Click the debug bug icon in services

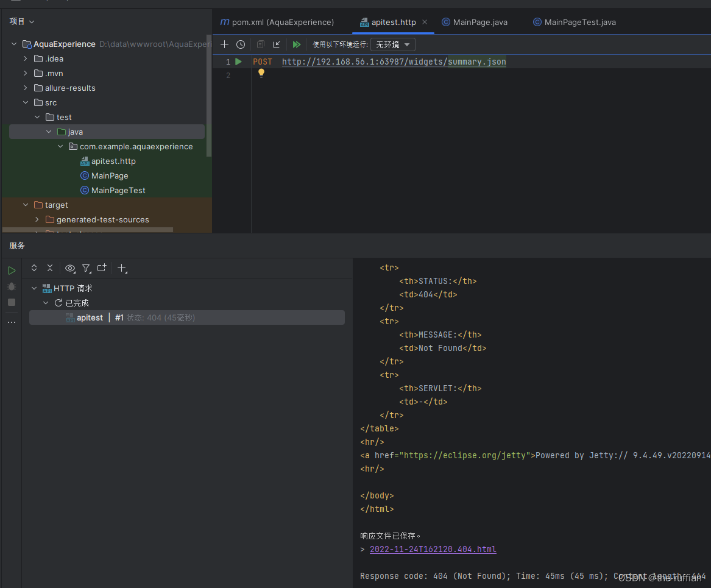click(12, 286)
